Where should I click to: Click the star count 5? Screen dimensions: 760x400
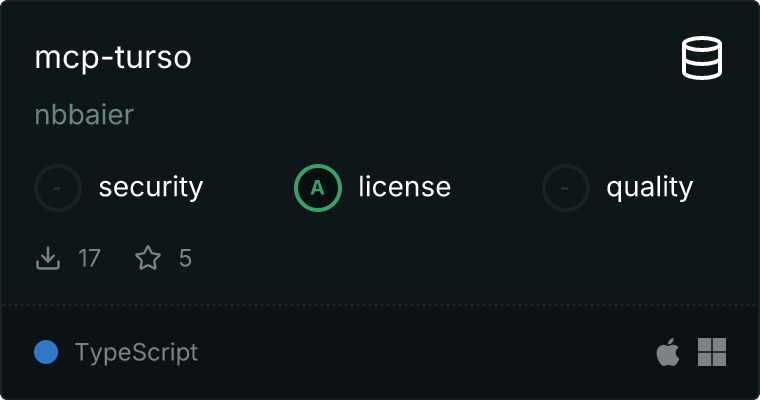185,259
